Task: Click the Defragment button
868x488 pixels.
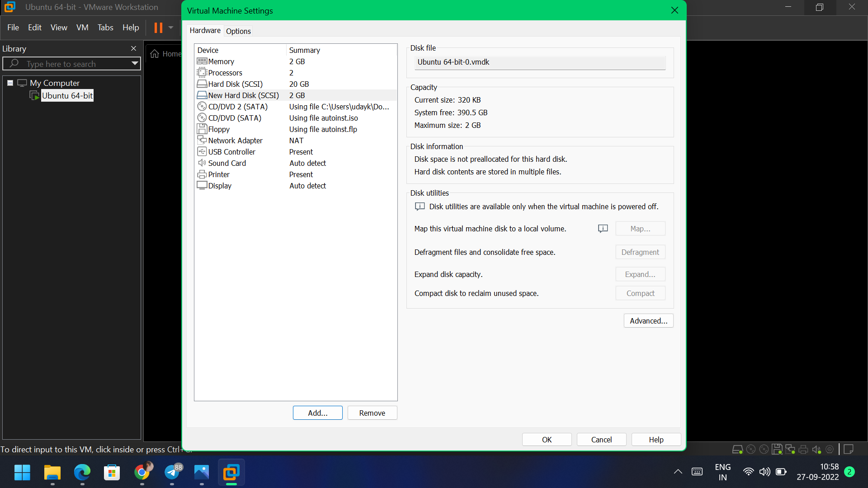Action: tap(640, 252)
